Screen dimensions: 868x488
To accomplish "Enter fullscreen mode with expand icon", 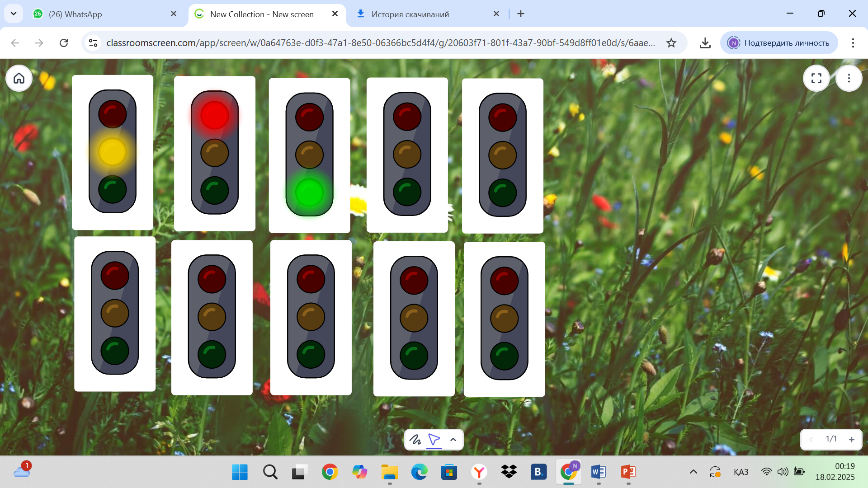I will [x=816, y=78].
